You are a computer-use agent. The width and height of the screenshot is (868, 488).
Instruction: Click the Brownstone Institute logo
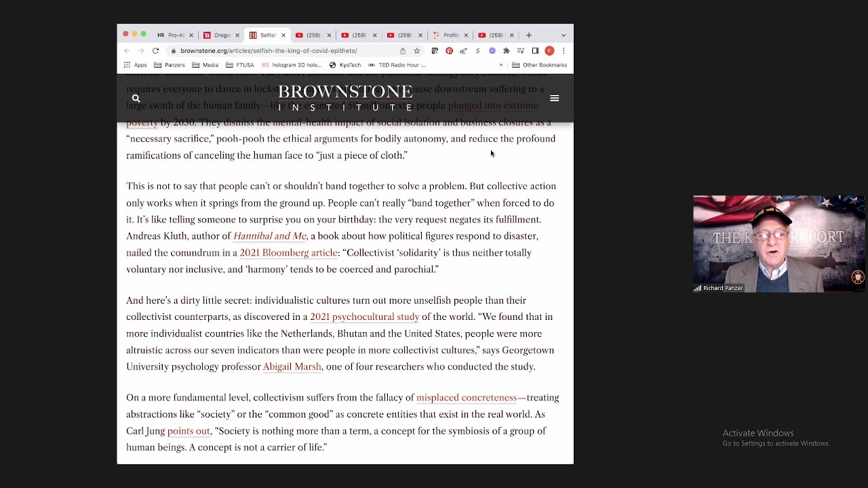345,98
